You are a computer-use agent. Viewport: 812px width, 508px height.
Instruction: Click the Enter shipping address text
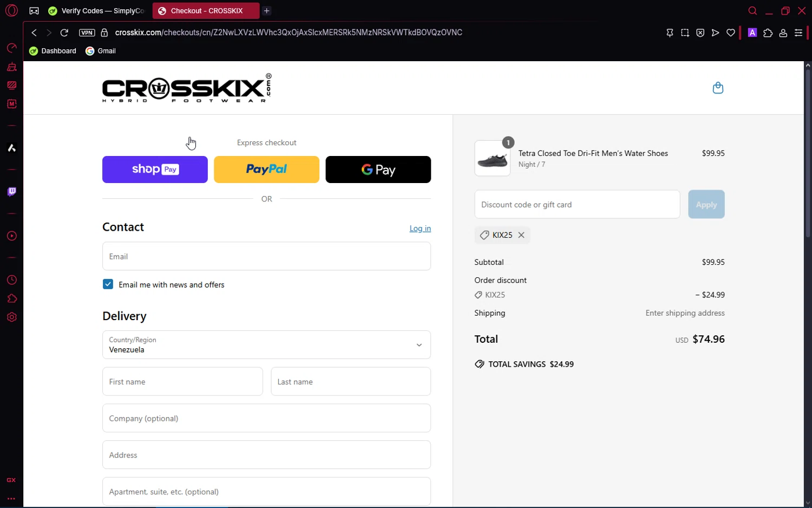[x=685, y=313]
